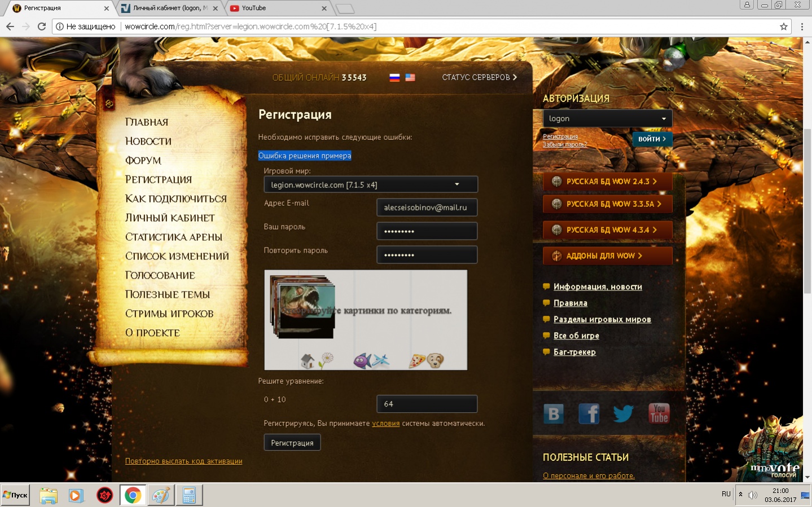Open the YouTube social icon
Screen dimensions: 812x507
coord(659,414)
